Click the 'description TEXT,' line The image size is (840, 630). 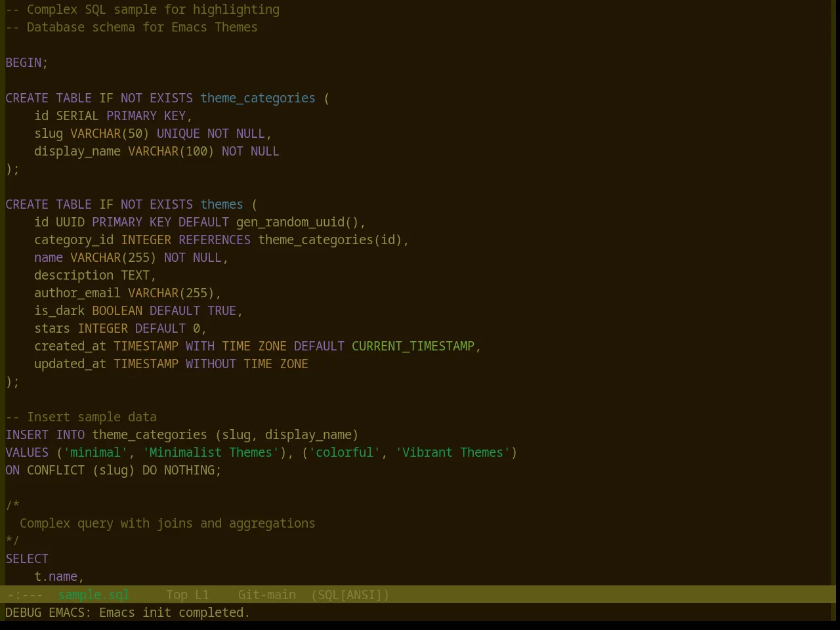point(95,275)
